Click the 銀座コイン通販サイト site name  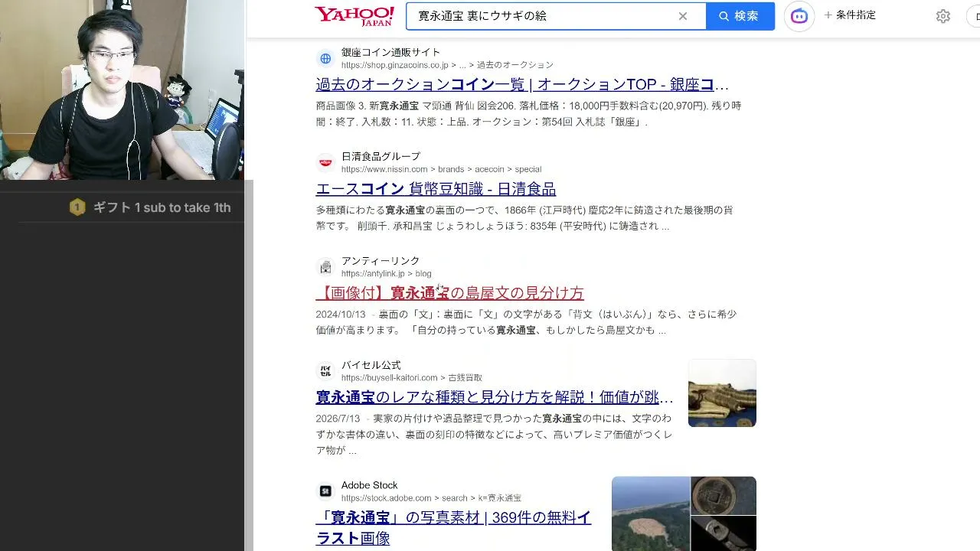(390, 52)
